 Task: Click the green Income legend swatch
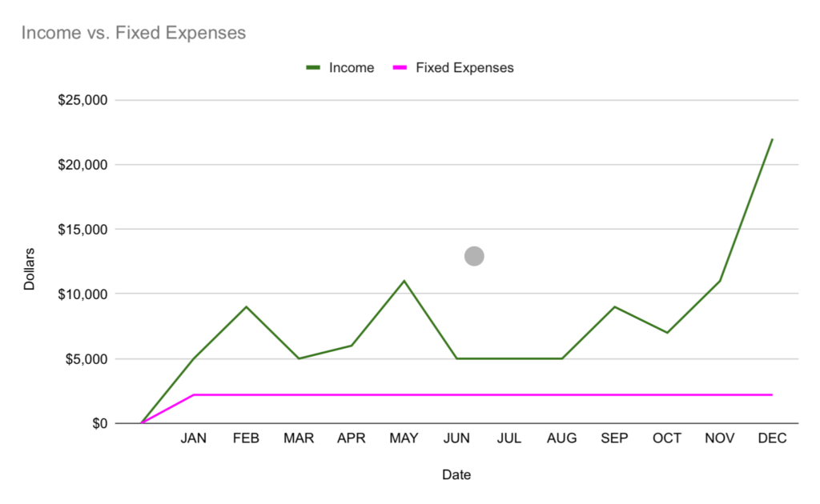[x=312, y=68]
